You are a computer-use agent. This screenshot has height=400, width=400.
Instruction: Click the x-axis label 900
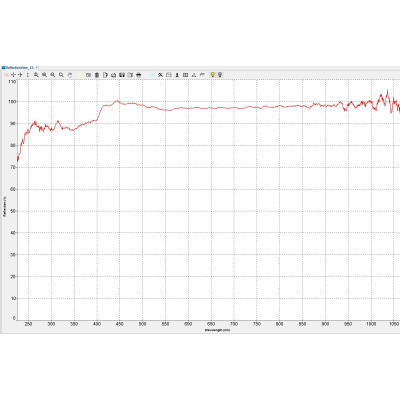pos(325,324)
